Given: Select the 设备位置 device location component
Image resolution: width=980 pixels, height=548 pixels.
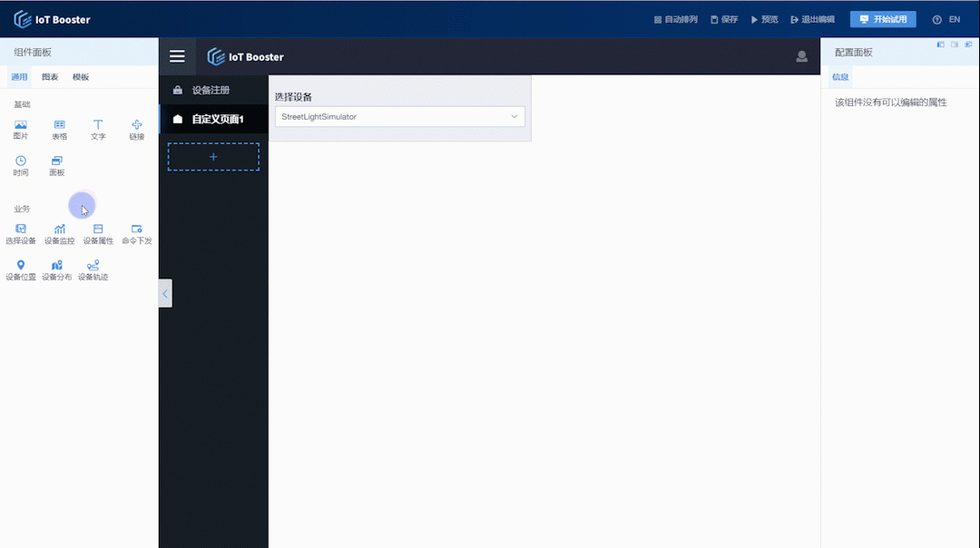Looking at the screenshot, I should [21, 270].
